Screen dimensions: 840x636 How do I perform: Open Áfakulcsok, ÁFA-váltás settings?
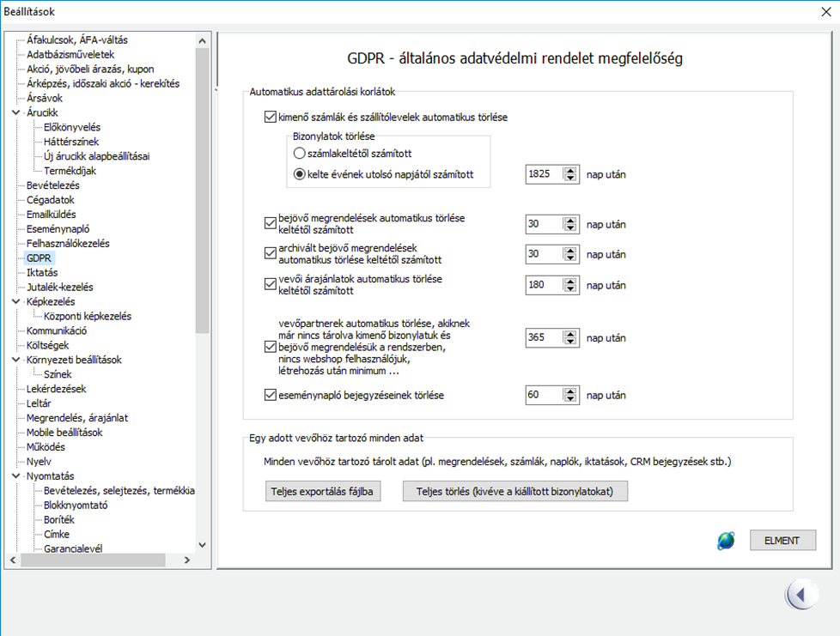(77, 40)
